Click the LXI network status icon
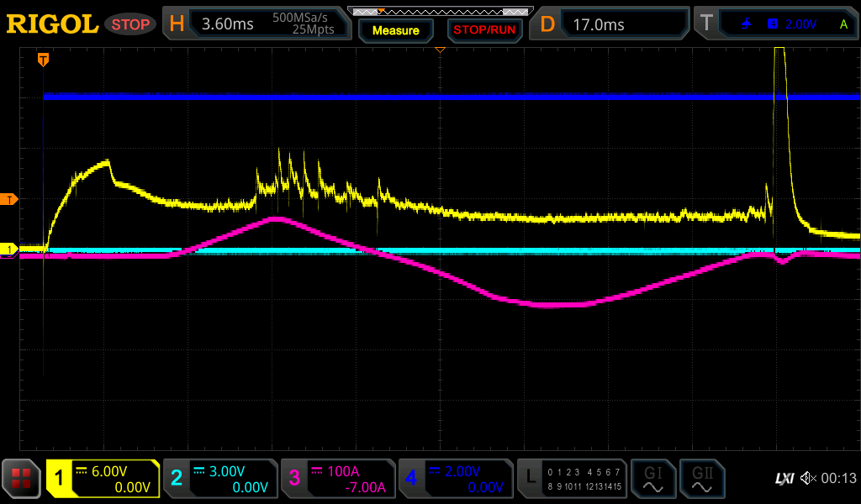Screen dimensions: 861x504 click(784, 479)
